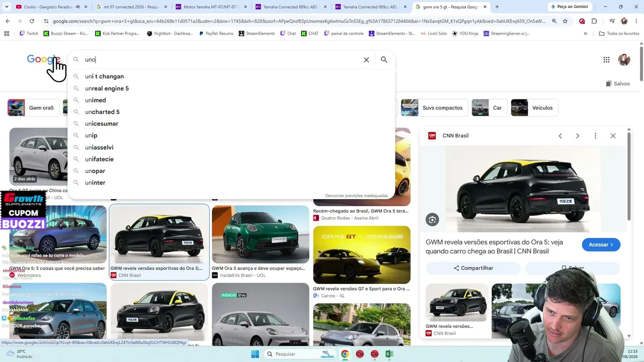Go to next image in preview panel
644x362 pixels.
[x=578, y=136]
